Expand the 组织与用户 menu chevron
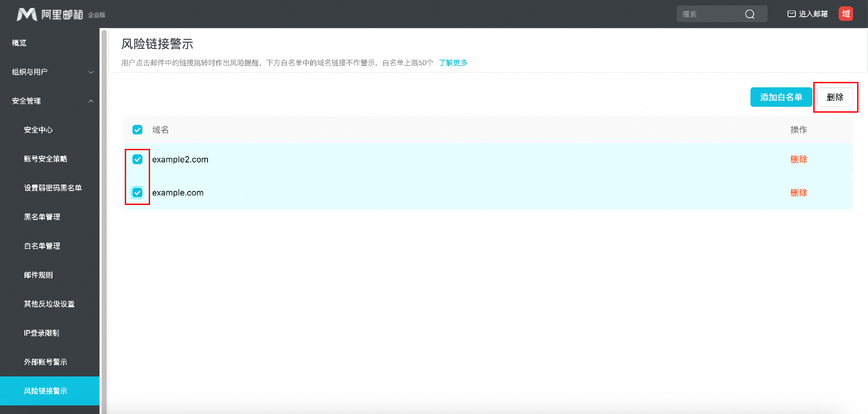The image size is (868, 414). (91, 72)
